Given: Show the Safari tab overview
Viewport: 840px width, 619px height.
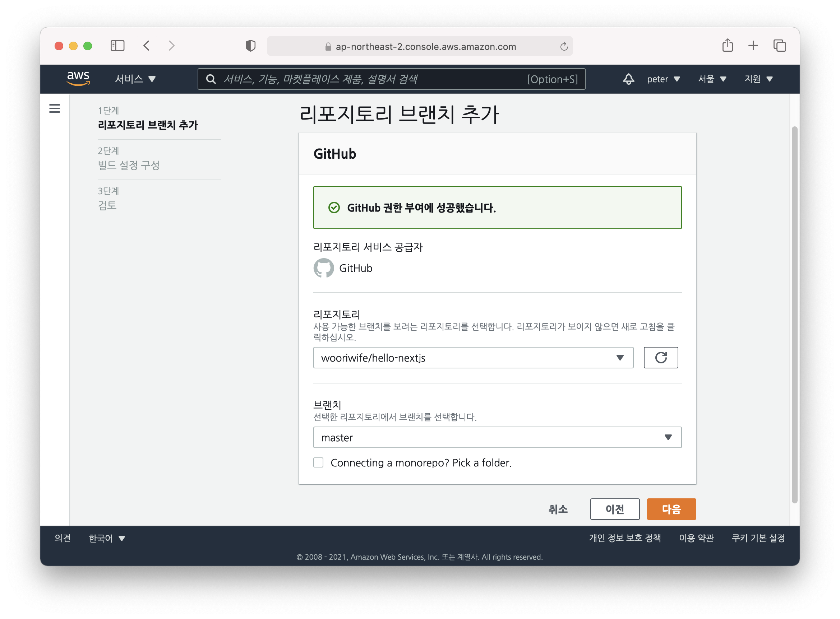Looking at the screenshot, I should coord(779,46).
